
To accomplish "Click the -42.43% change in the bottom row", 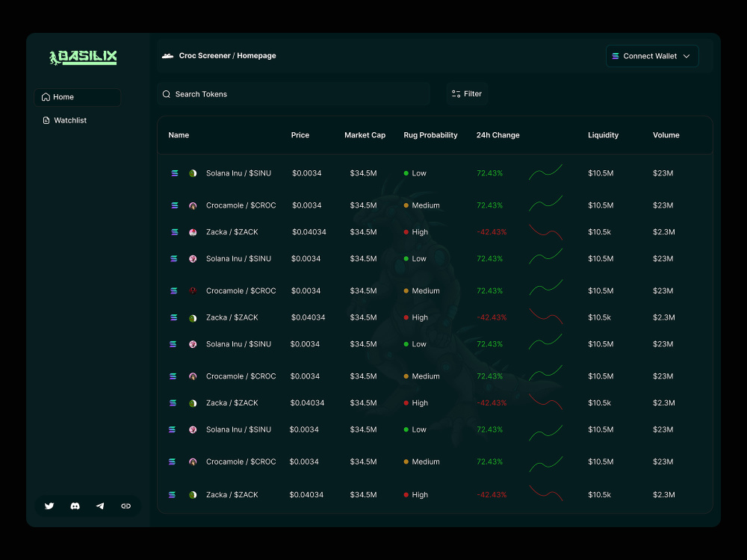I will [x=492, y=495].
